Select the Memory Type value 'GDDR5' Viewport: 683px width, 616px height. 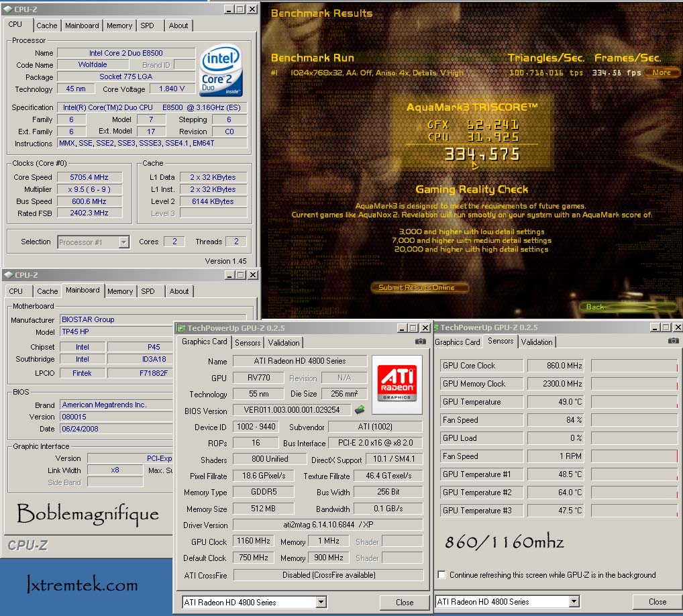pyautogui.click(x=264, y=492)
